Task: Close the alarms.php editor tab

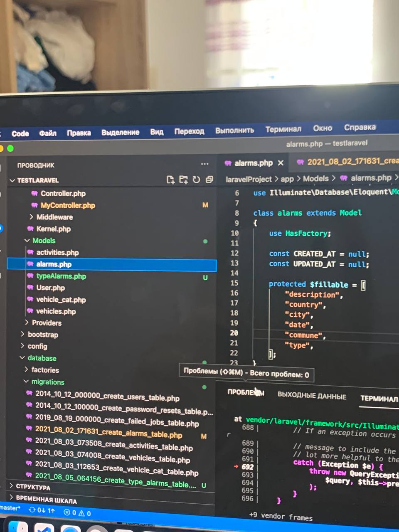Action: tap(281, 163)
